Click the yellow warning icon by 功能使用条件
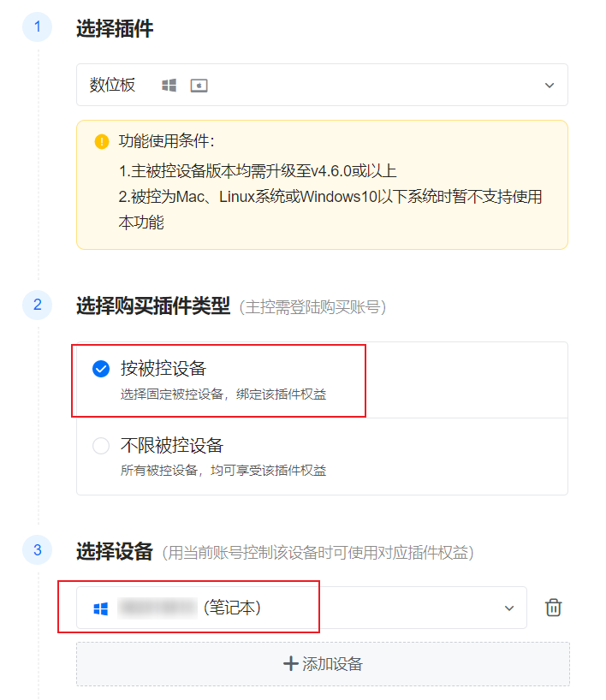 (x=102, y=141)
